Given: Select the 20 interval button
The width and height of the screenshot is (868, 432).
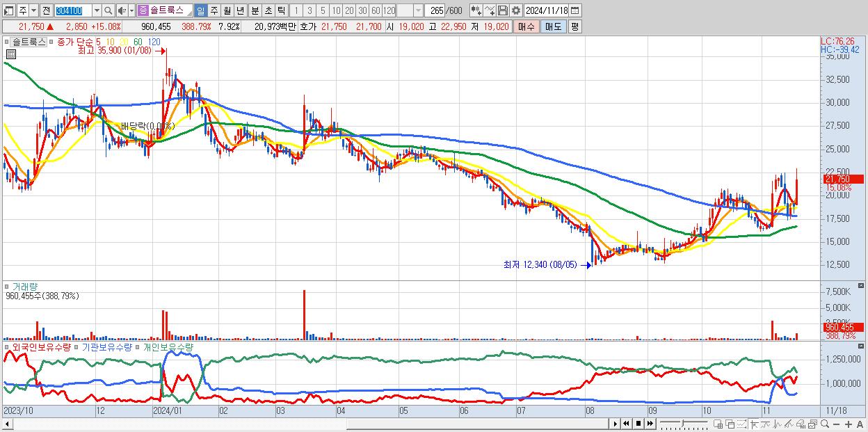Looking at the screenshot, I should pyautogui.click(x=349, y=10).
